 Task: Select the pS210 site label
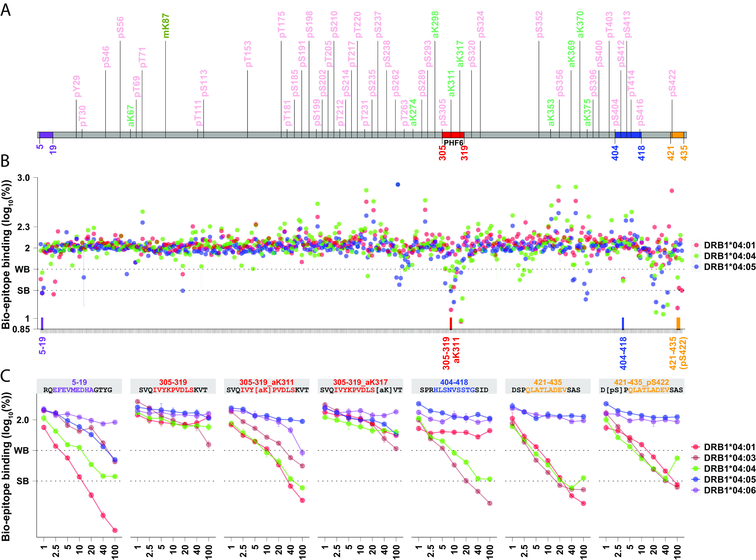pos(334,25)
